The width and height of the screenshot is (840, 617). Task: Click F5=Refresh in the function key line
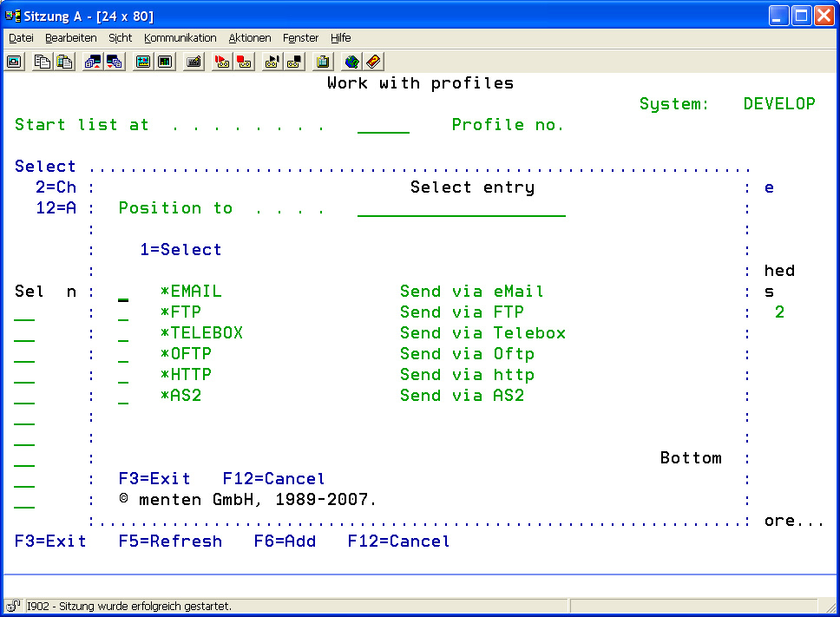point(170,542)
